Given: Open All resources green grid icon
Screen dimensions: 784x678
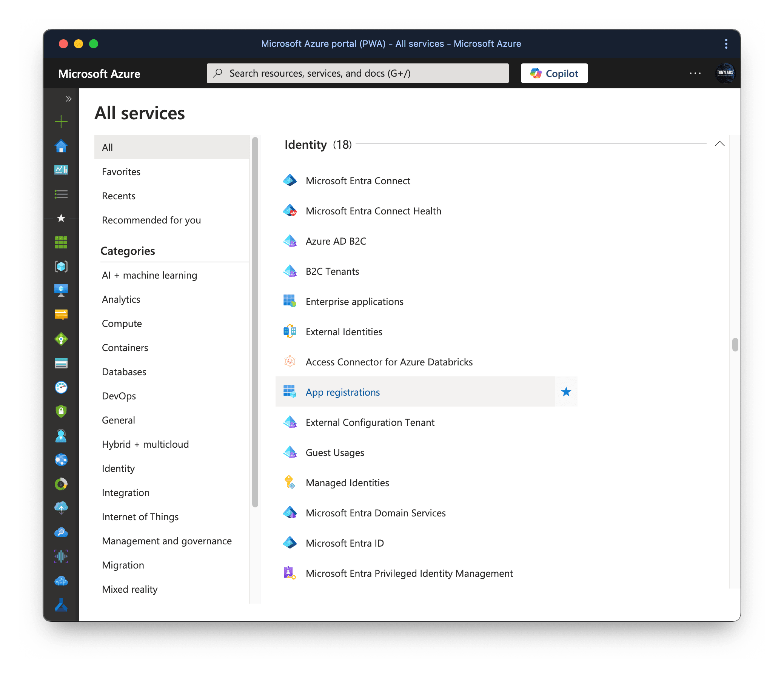Looking at the screenshot, I should (x=61, y=242).
